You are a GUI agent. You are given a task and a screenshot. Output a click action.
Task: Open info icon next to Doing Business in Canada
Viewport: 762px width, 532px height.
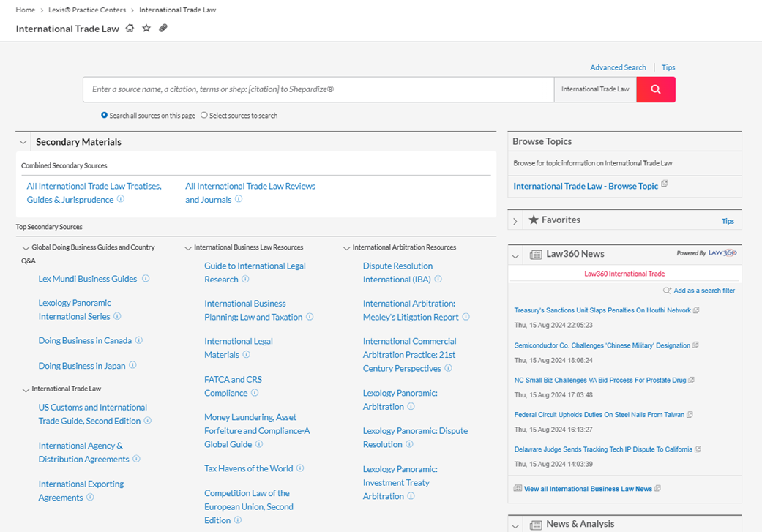(139, 340)
